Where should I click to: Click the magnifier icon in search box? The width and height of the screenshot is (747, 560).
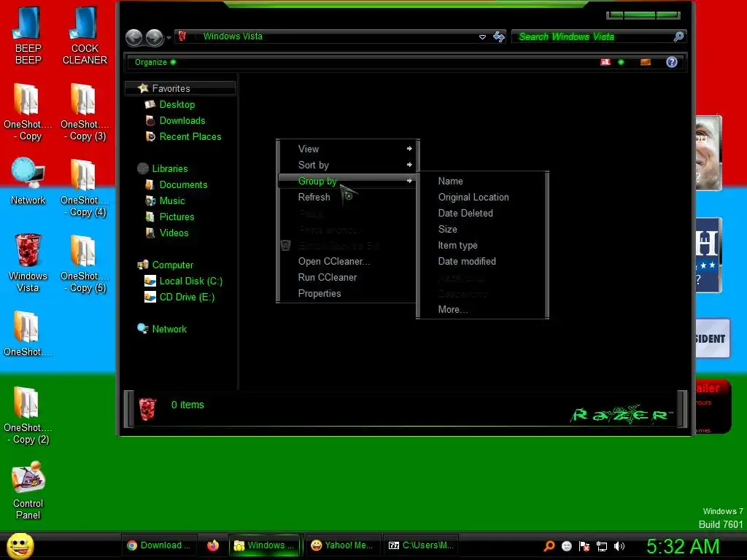678,36
